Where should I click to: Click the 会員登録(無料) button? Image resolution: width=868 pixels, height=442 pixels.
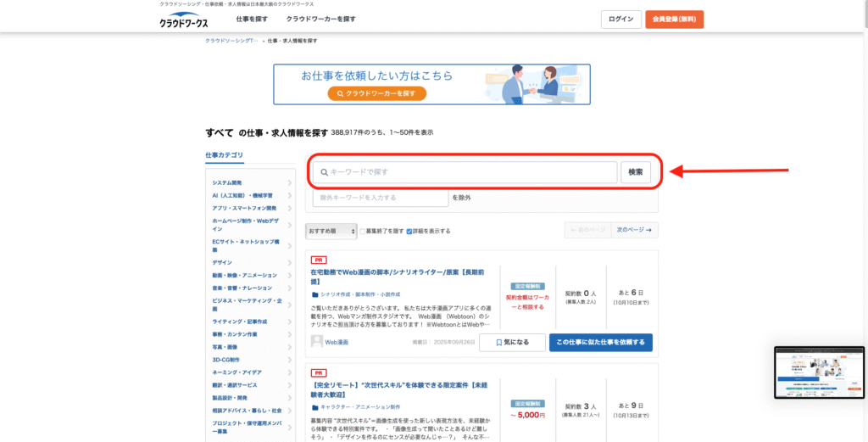[674, 20]
